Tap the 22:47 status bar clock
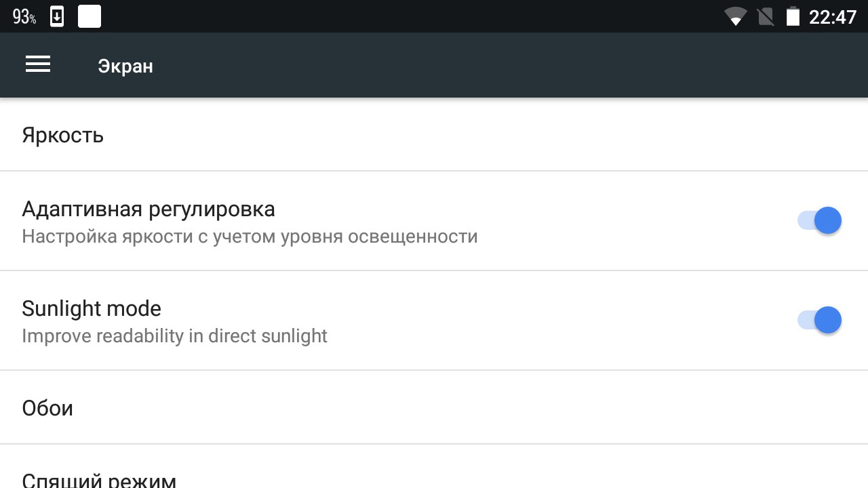This screenshot has width=868, height=488. pyautogui.click(x=833, y=17)
